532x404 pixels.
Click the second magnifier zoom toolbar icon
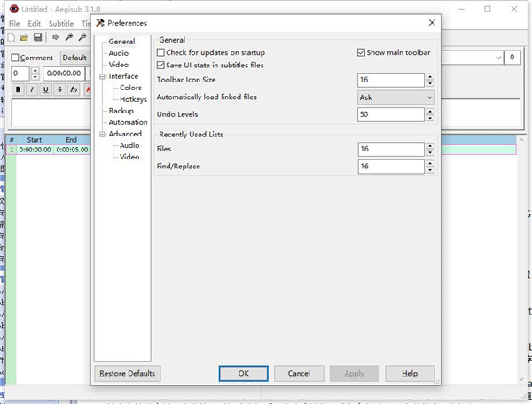point(82,37)
